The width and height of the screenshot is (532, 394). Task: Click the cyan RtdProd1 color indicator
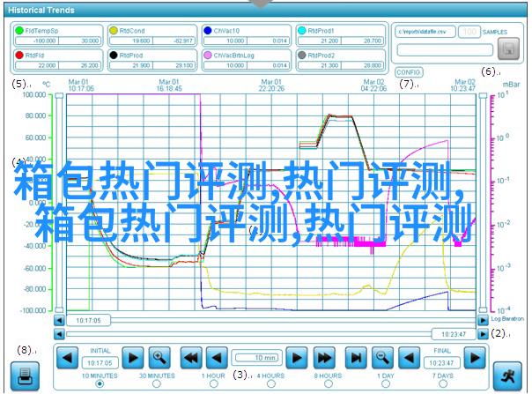point(302,31)
